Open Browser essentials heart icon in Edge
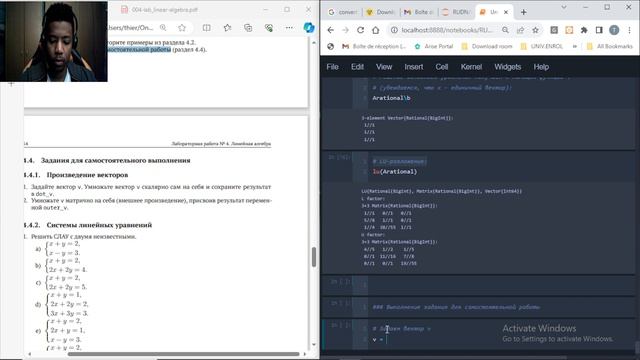Image resolution: width=640 pixels, height=360 pixels. pyautogui.click(x=269, y=28)
